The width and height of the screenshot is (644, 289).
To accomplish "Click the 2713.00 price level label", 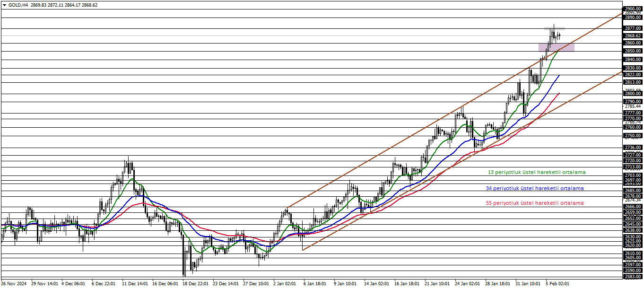I will pyautogui.click(x=633, y=167).
